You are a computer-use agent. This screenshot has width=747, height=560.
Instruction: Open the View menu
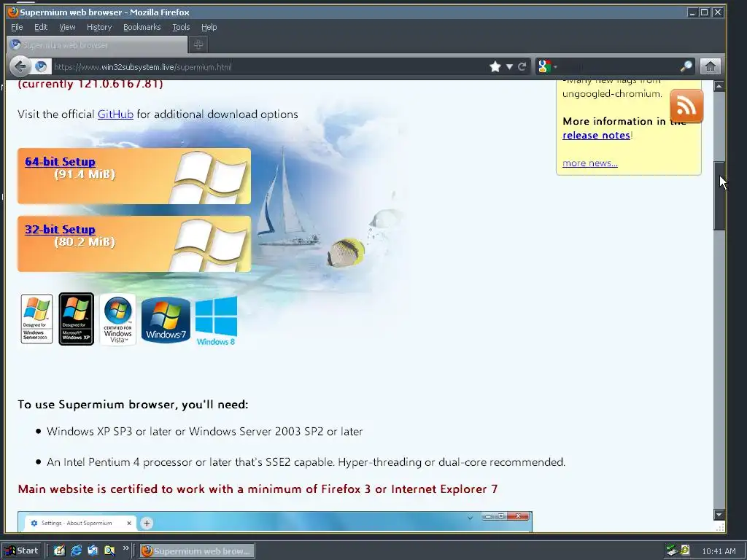(67, 27)
